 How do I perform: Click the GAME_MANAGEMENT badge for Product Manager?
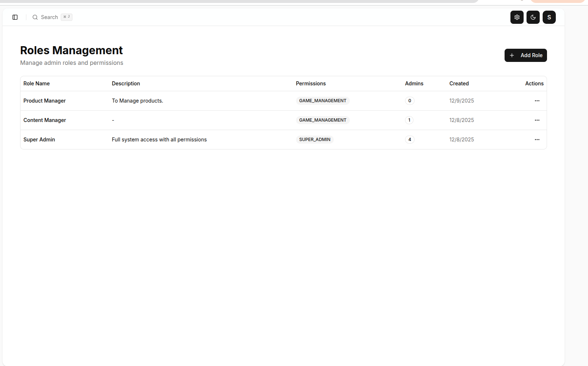point(322,101)
